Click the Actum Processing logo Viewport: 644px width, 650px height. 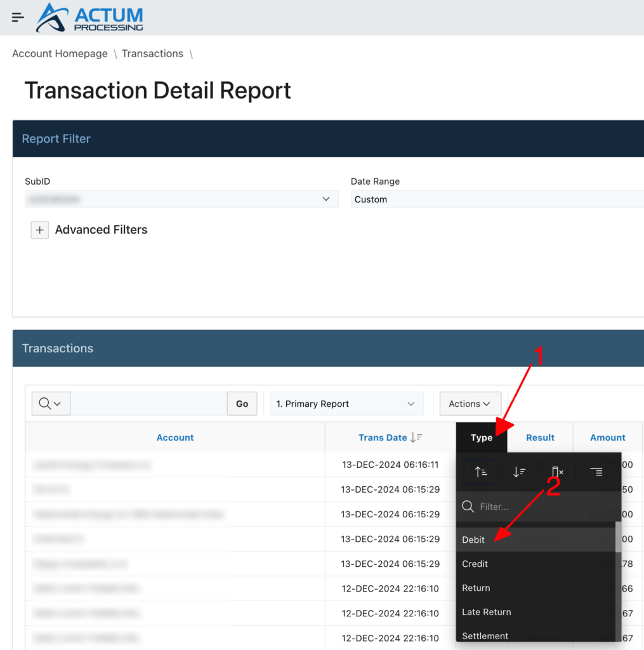coord(89,17)
